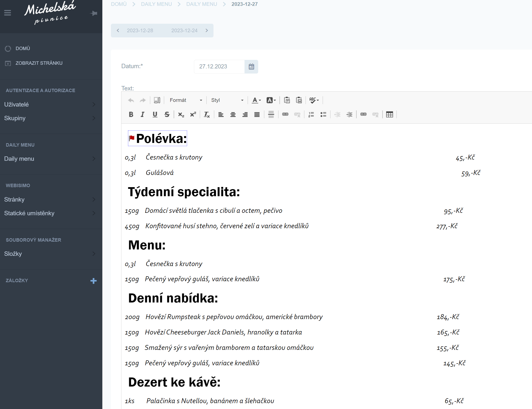Insert numbered list in editor
This screenshot has width=532, height=409.
311,114
